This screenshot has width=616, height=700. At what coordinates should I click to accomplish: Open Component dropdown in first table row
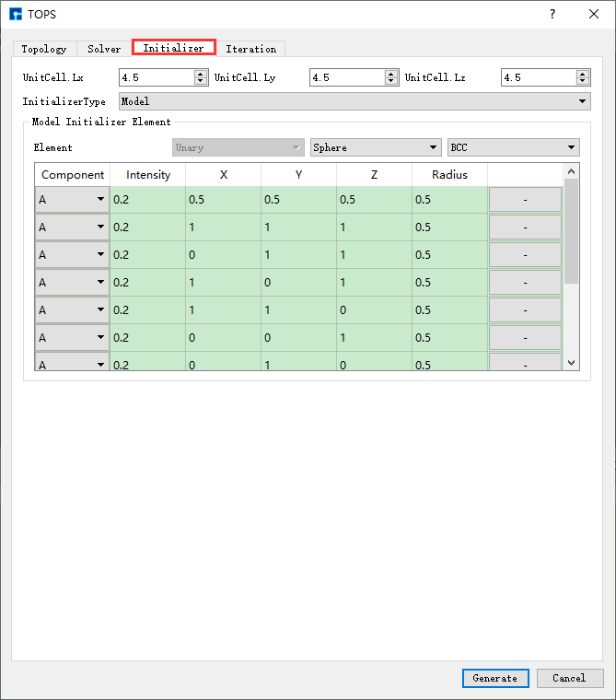coord(72,199)
